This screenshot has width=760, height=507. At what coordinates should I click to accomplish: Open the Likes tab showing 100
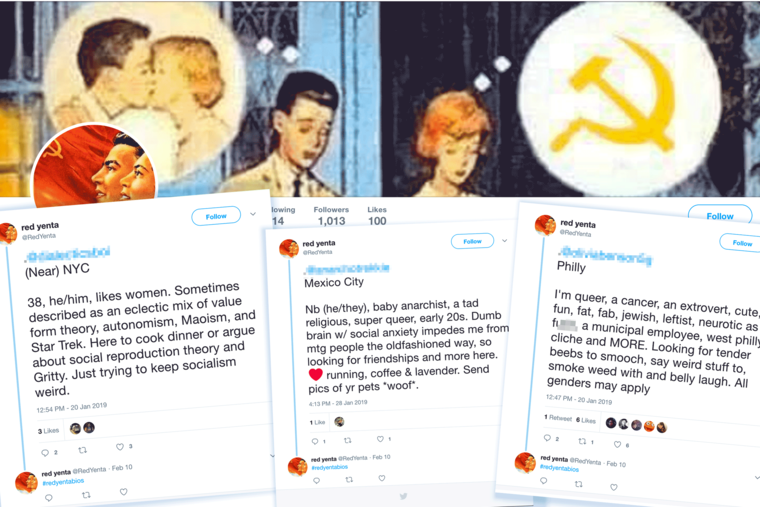(x=377, y=216)
